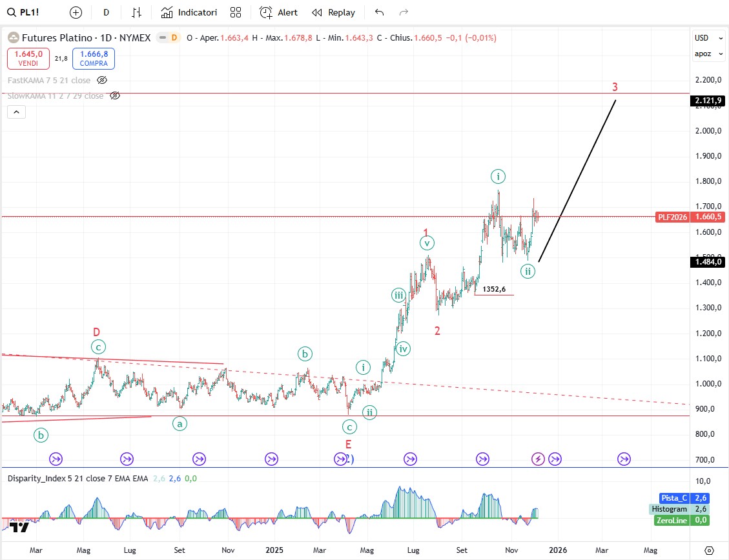Show the hidden FastKAMA indicator
Image resolution: width=729 pixels, height=560 pixels.
point(101,80)
